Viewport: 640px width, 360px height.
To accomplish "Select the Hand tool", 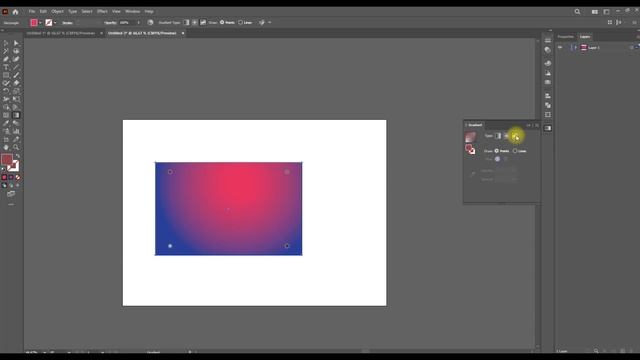I will 6,147.
